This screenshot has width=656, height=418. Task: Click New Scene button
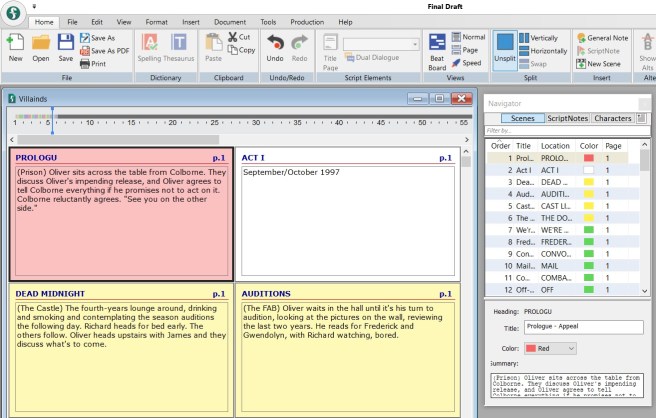pos(602,64)
